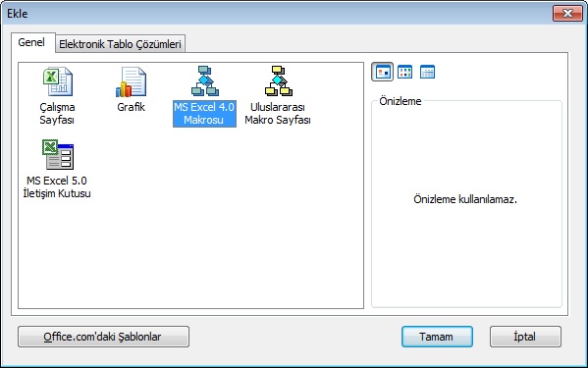The height and width of the screenshot is (368, 588).
Task: Select the Grafik chart icon
Action: pos(131,81)
